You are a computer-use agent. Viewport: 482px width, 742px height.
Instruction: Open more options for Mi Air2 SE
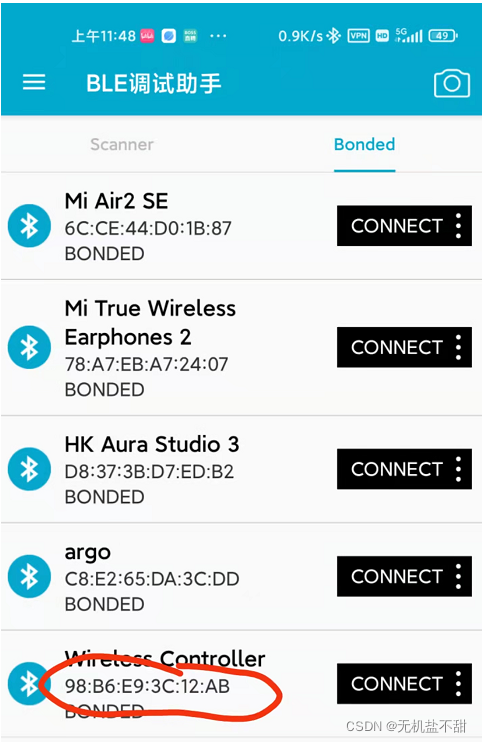(458, 226)
